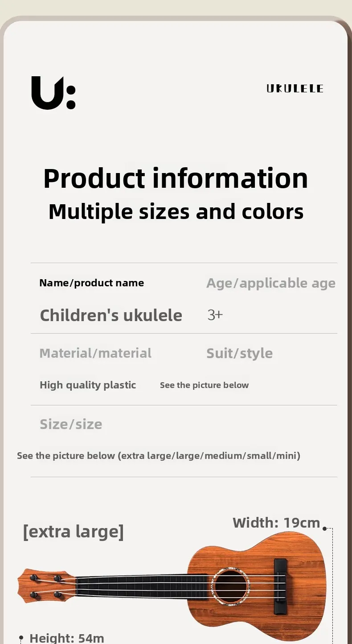Click the Material/material label
Viewport: 352px width, 644px height.
95,353
